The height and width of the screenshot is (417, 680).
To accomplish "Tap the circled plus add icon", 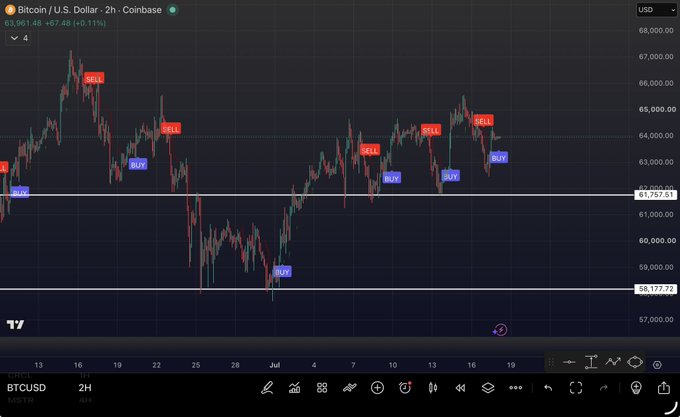I will [x=377, y=388].
